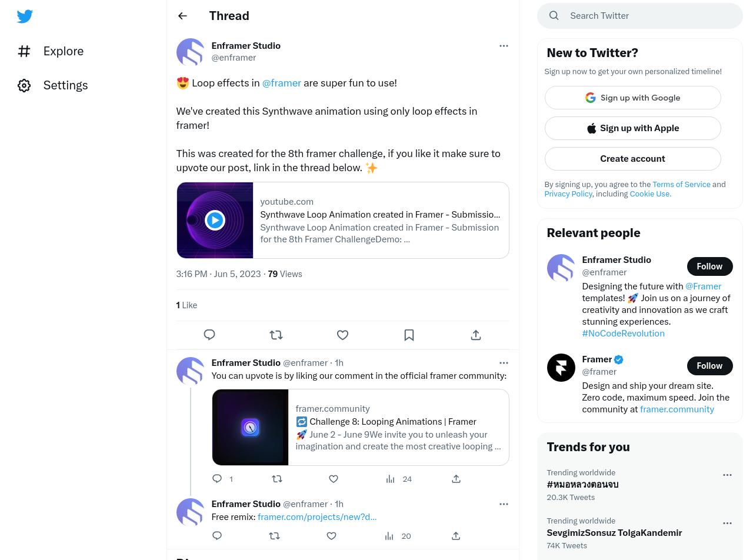Image resolution: width=753 pixels, height=560 pixels.
Task: Sign up with Google
Action: click(x=632, y=98)
